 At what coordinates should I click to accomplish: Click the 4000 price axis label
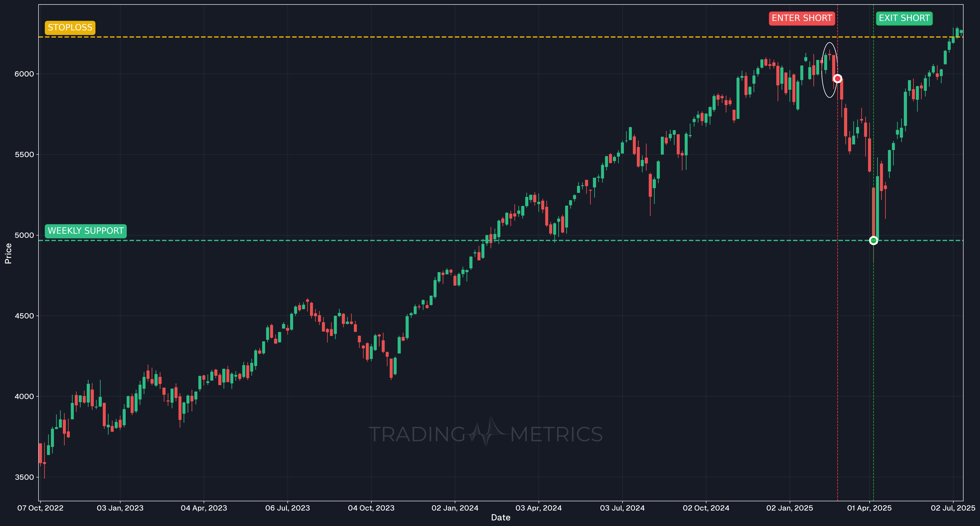click(x=24, y=397)
